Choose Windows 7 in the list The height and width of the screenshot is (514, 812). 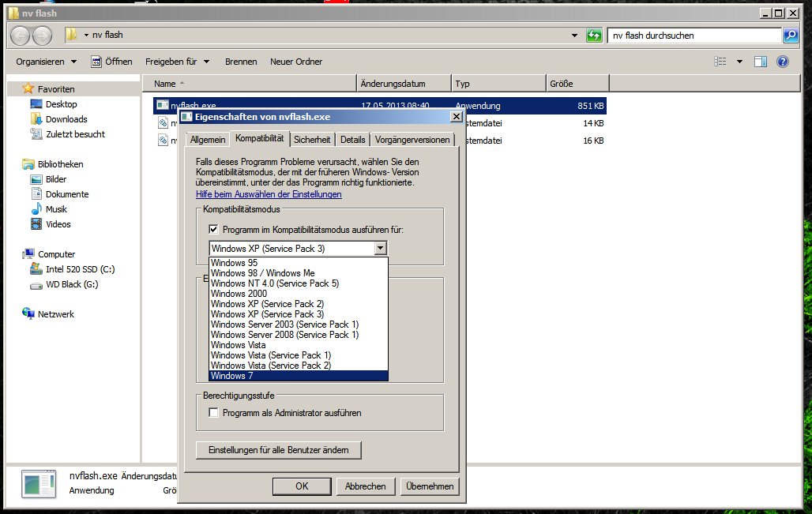click(299, 376)
